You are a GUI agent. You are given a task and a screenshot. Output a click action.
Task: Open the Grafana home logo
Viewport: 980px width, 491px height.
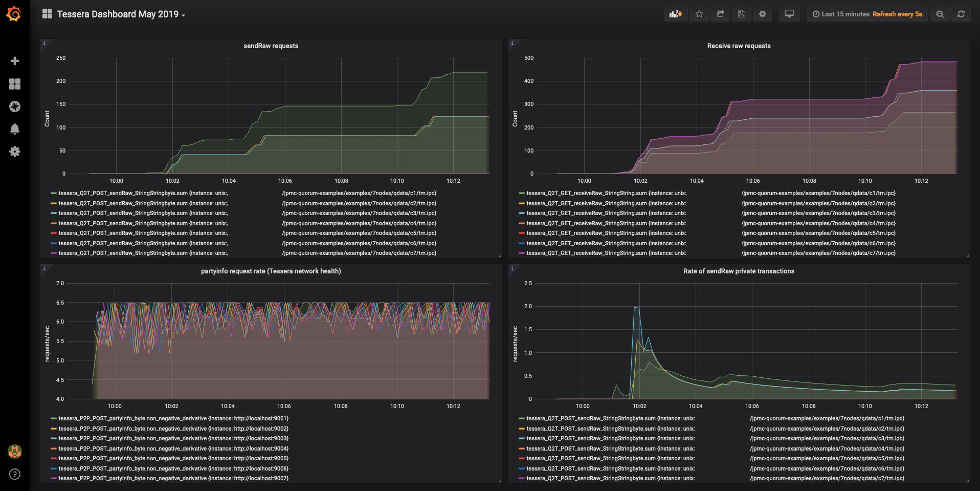click(x=14, y=14)
